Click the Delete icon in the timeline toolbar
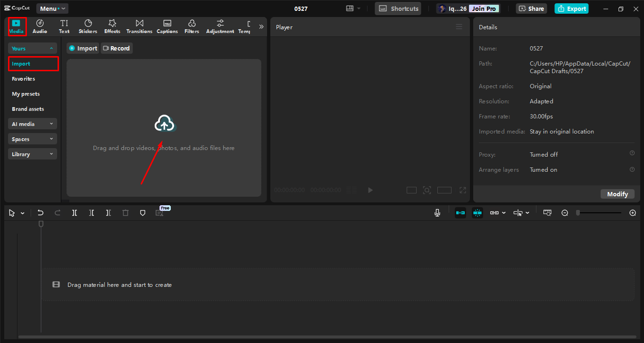The width and height of the screenshot is (644, 343). click(x=125, y=213)
